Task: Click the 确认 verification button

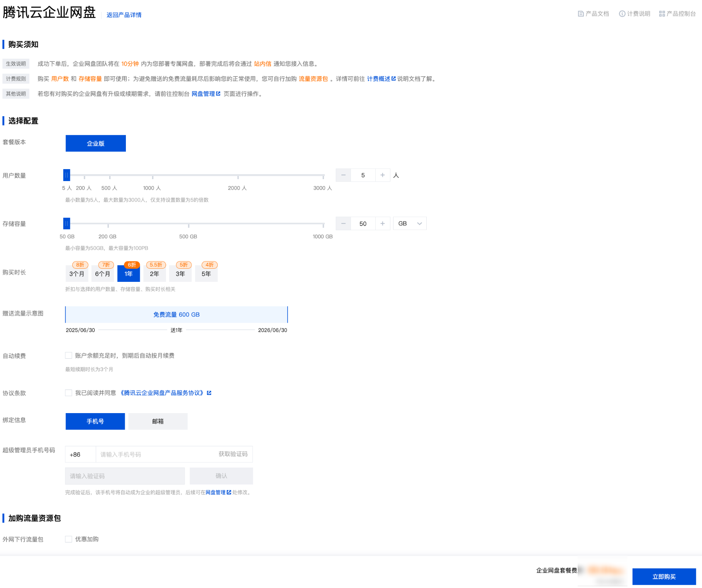Action: click(x=221, y=476)
